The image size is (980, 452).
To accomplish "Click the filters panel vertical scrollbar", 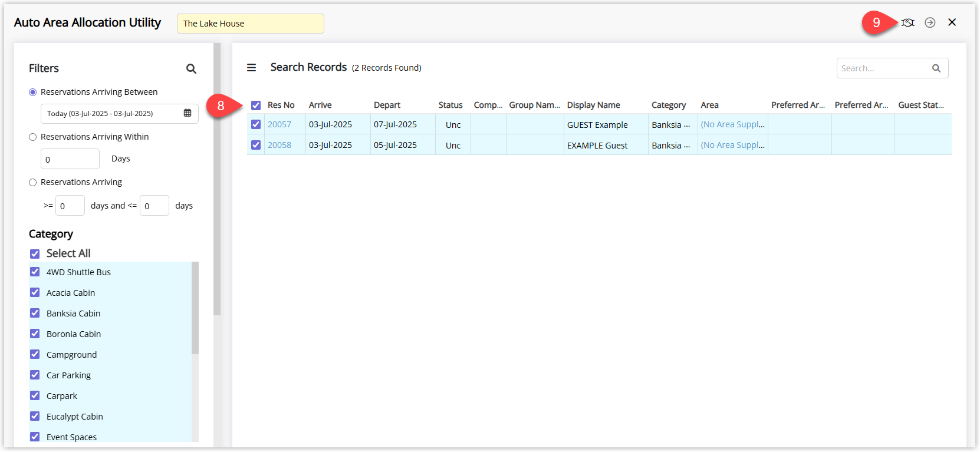I will pyautogui.click(x=217, y=179).
